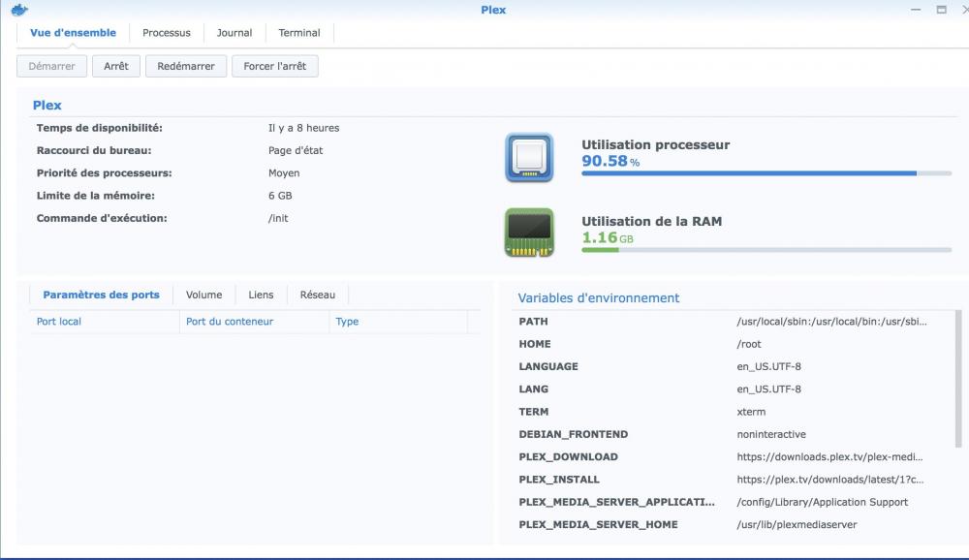Viewport: 969px width, 560px height.
Task: Switch to the Volume tab
Action: [203, 295]
